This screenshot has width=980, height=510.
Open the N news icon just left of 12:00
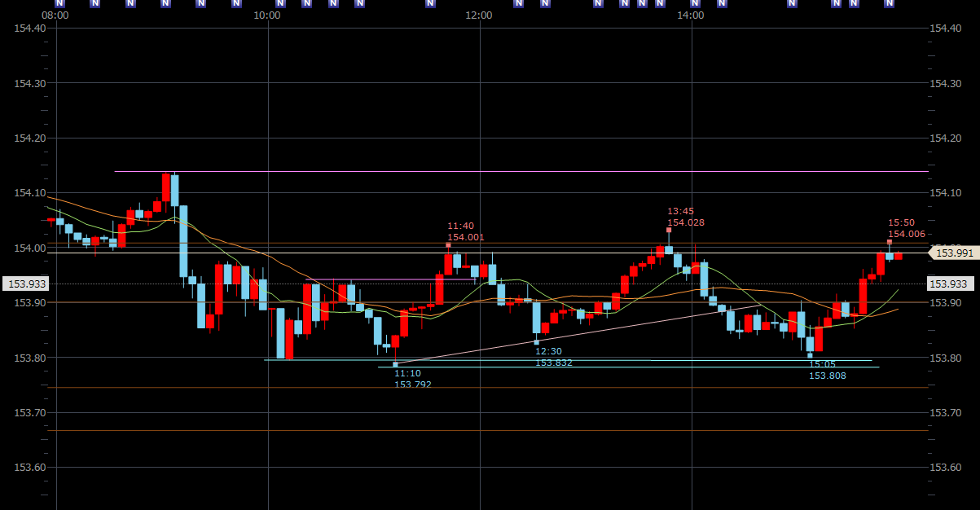(x=430, y=3)
